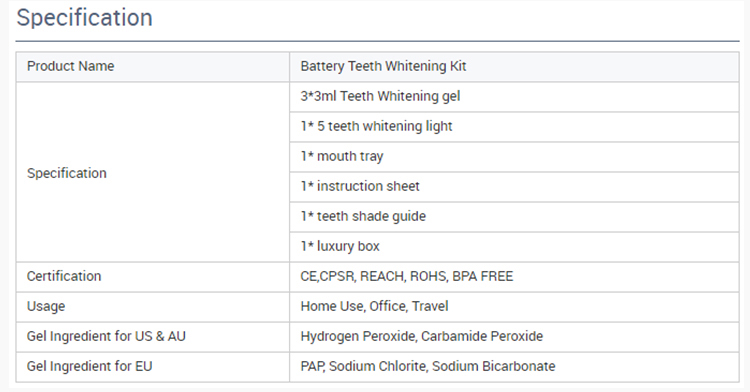
Task: Click the Battery Teeth Whitening Kit cell
Action: (514, 66)
